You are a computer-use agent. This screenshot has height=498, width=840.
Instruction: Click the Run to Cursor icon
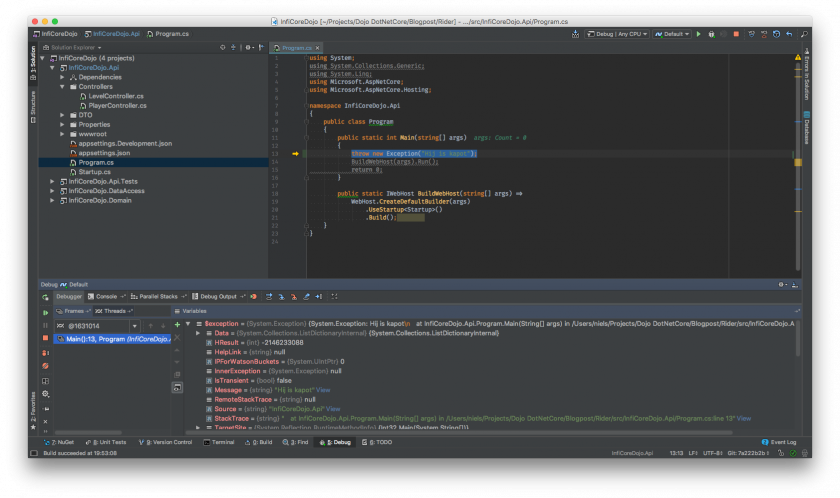[x=319, y=297]
